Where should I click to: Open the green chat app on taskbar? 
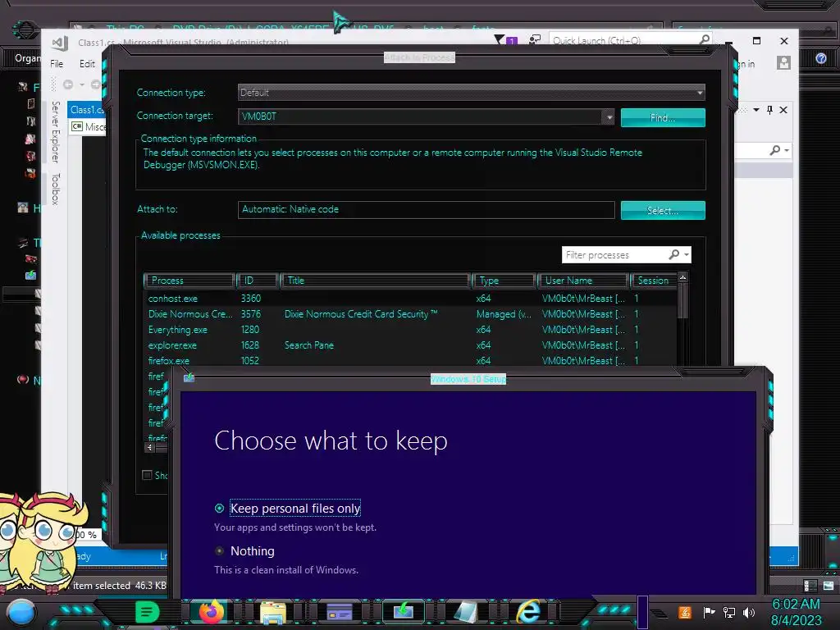tap(148, 612)
